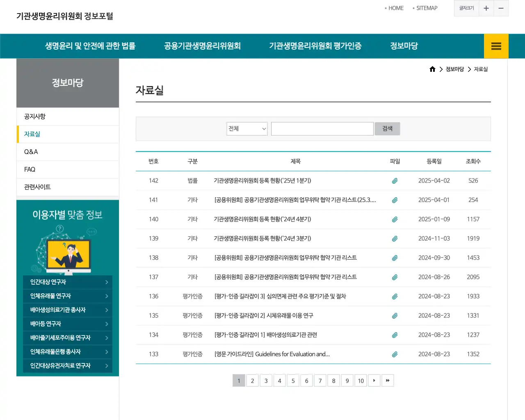Viewport: 525px width, 420px height.
Task: Open 인간대상유전자치료 연구자 user info
Action: pyautogui.click(x=68, y=366)
